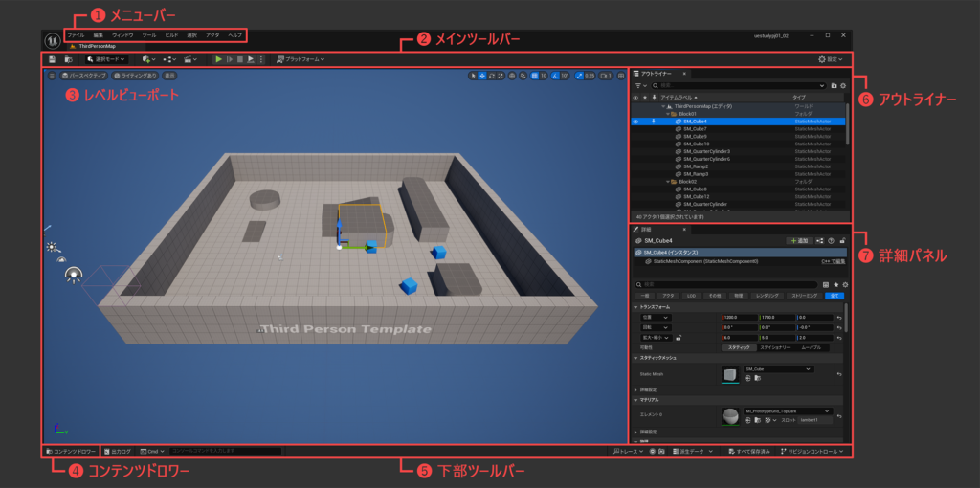Open the 選択モード dropdown

(x=107, y=59)
